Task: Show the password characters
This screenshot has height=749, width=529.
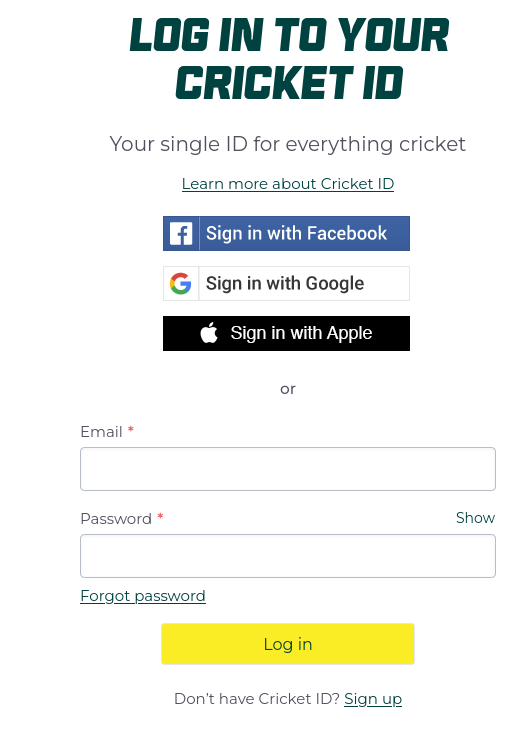Action: 475,518
